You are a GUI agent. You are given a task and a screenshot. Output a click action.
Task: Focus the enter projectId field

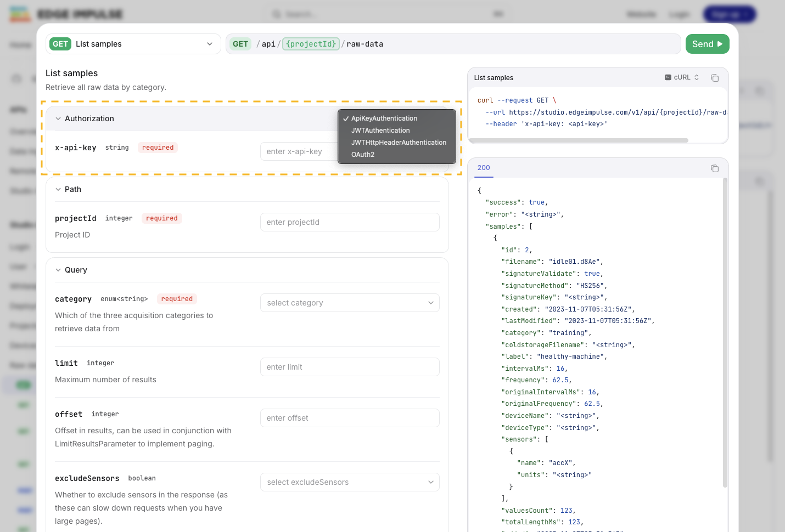(350, 222)
